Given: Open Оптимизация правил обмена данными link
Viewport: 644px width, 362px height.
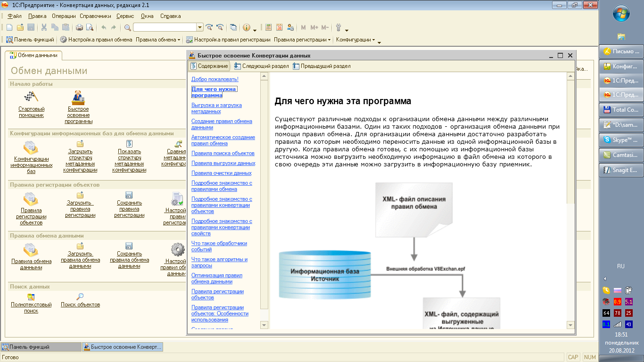Looking at the screenshot, I should (217, 278).
